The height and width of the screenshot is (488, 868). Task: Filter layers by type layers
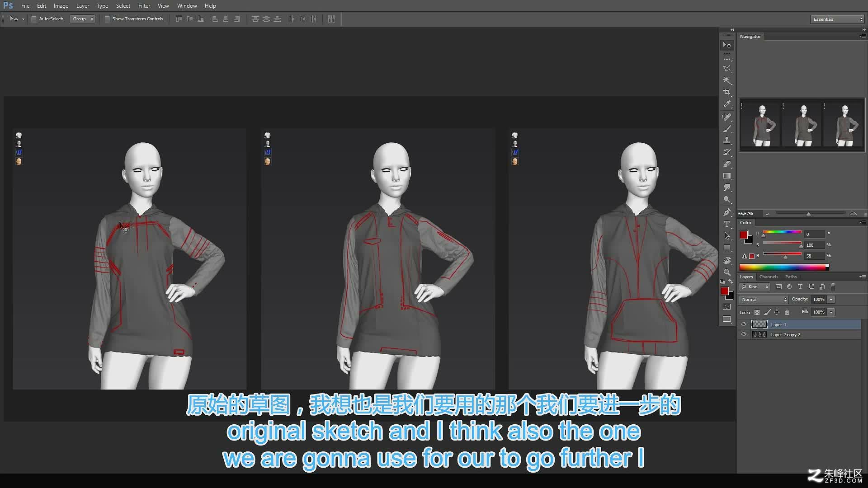[800, 287]
